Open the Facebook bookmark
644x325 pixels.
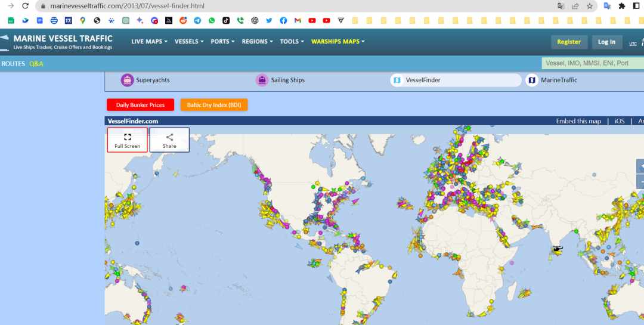click(x=283, y=20)
